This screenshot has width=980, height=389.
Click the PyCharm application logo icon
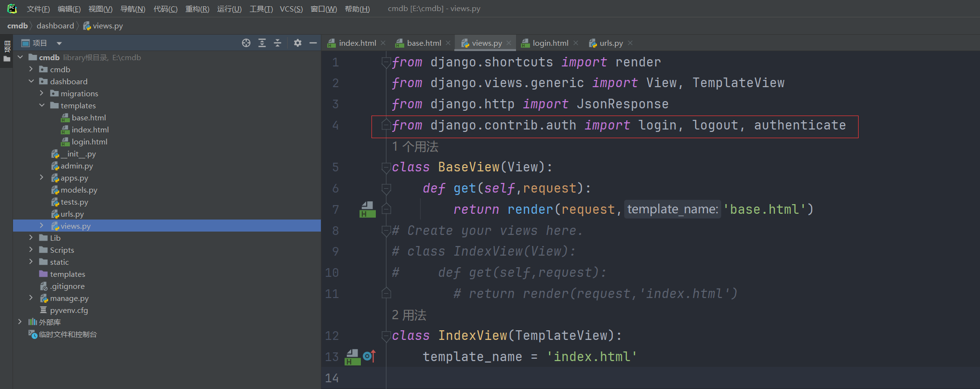click(12, 9)
